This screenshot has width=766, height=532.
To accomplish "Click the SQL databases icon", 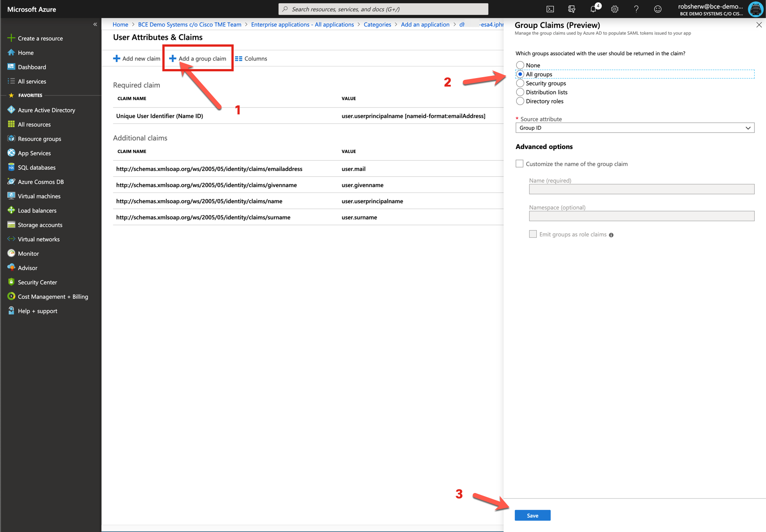I will pyautogui.click(x=11, y=167).
